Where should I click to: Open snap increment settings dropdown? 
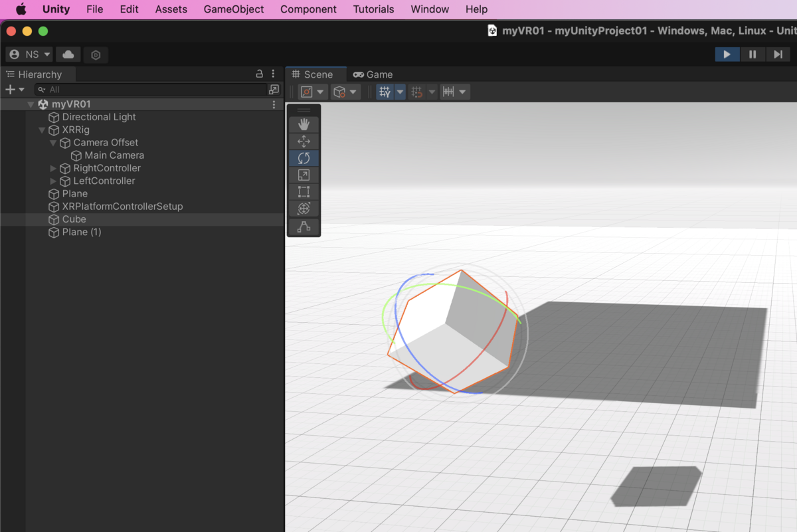coord(463,92)
